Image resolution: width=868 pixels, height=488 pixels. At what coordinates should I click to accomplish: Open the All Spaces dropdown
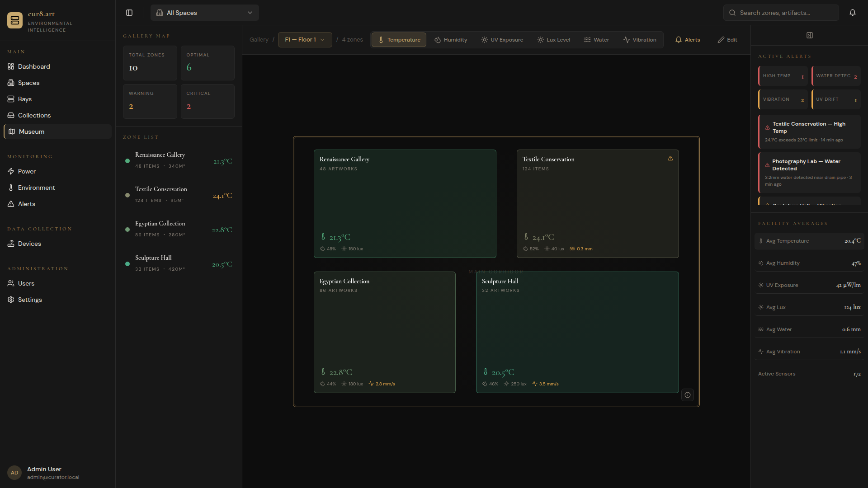[x=204, y=13]
